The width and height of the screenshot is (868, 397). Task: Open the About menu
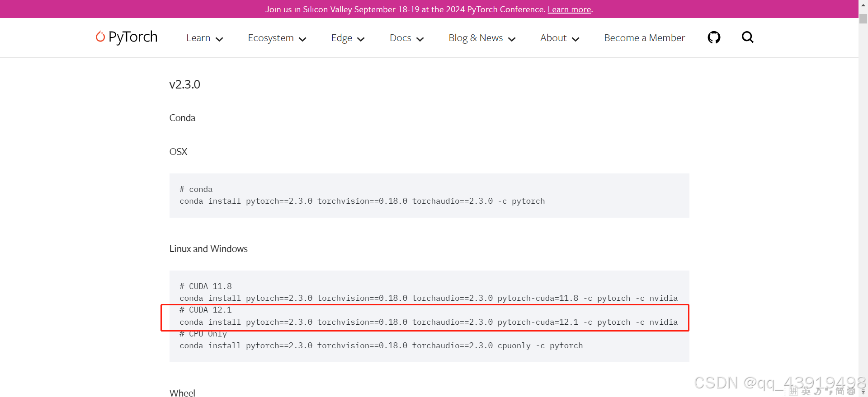pyautogui.click(x=553, y=38)
